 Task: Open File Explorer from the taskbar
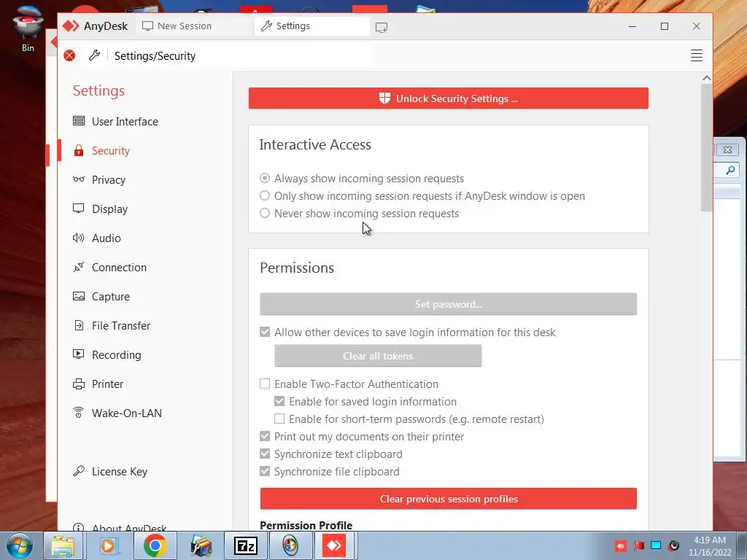tap(63, 545)
